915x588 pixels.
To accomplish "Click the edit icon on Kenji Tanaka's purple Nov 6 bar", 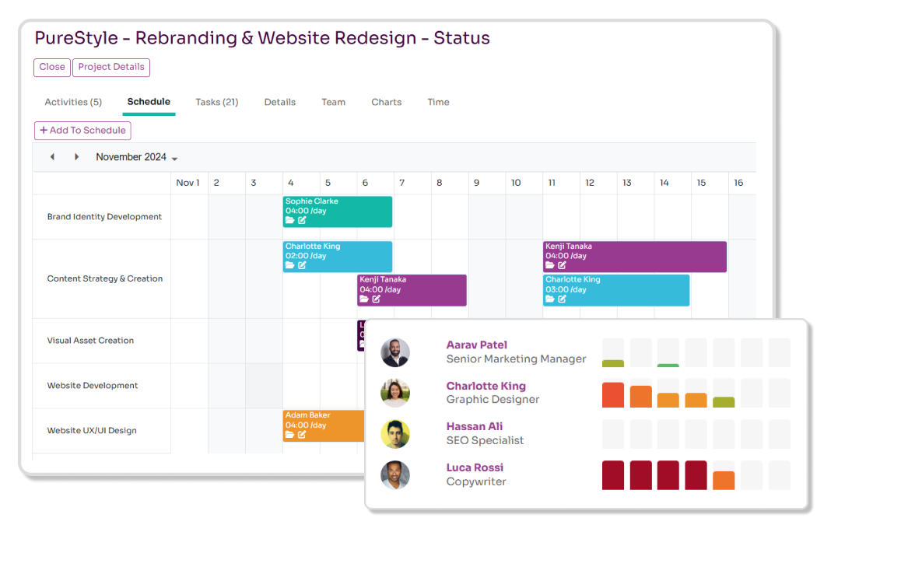I will click(376, 299).
